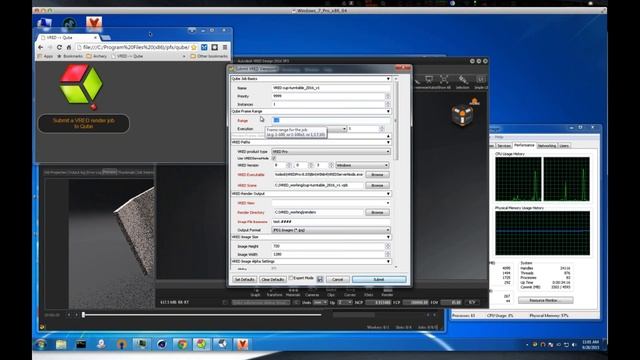Select VRED -- Qube browser tab
This screenshot has width=640, height=360.
(x=68, y=38)
